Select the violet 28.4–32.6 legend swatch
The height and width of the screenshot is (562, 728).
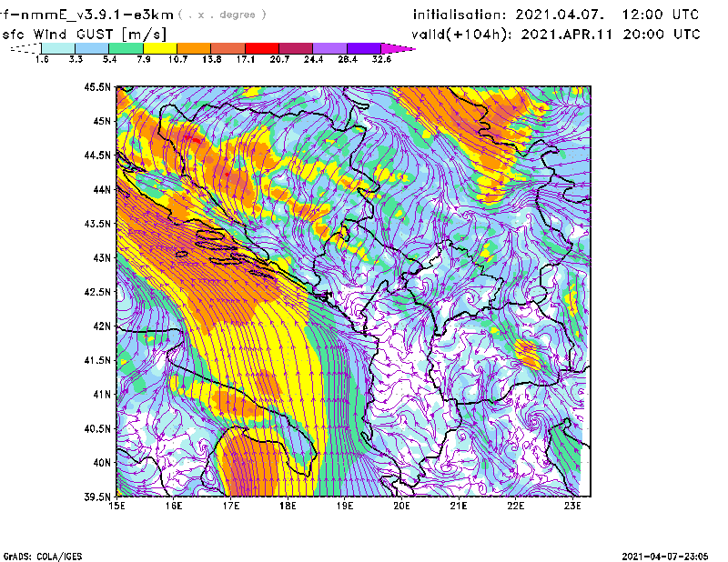[x=364, y=48]
